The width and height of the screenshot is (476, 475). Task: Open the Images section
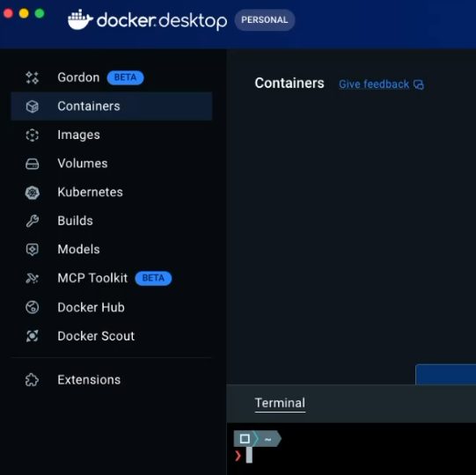(x=112, y=135)
